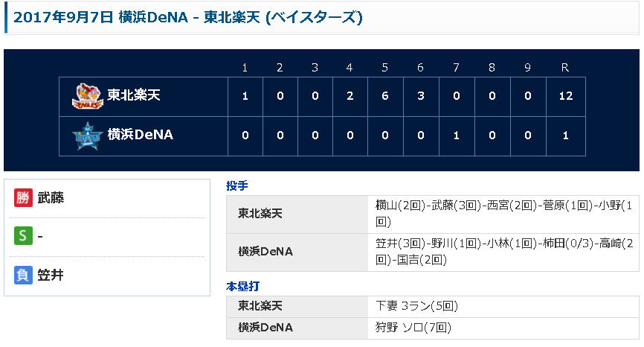The width and height of the screenshot is (644, 347).
Task: Click the 本塁打 section heading
Action: (x=242, y=286)
